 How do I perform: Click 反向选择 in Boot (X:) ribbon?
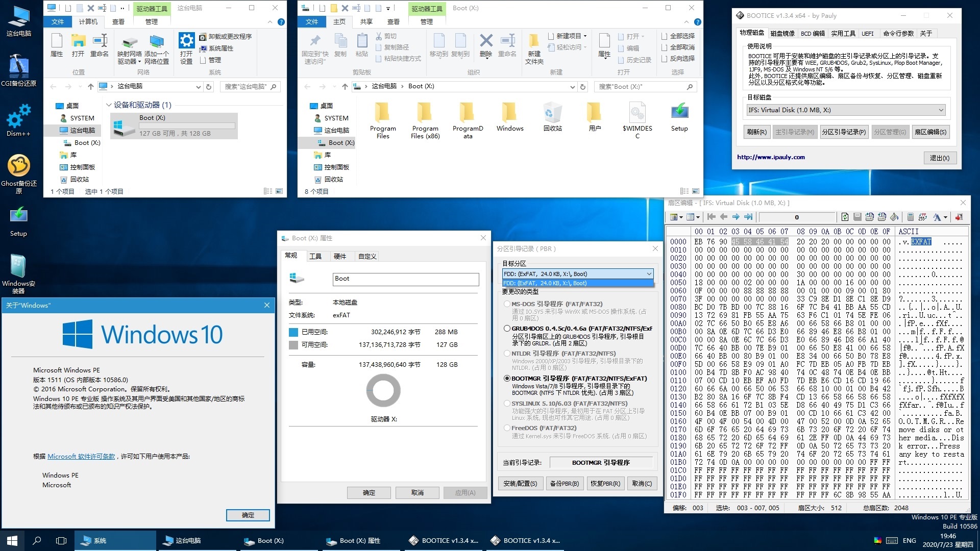pyautogui.click(x=678, y=59)
